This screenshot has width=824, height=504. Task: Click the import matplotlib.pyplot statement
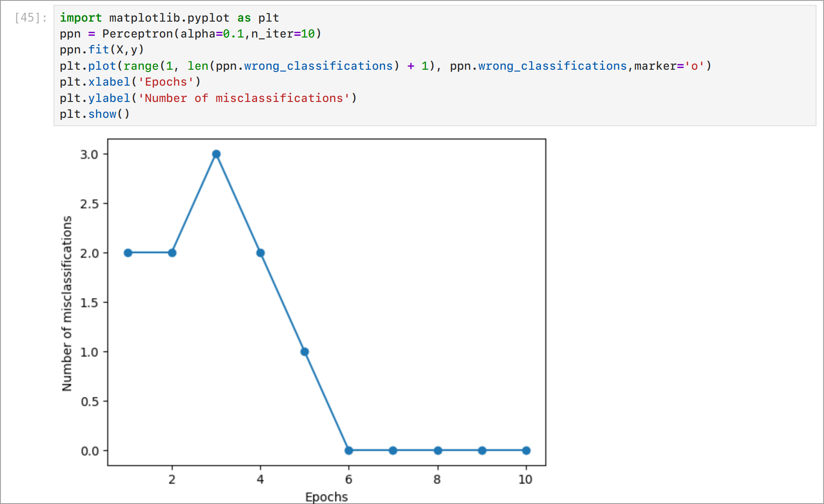click(x=169, y=18)
